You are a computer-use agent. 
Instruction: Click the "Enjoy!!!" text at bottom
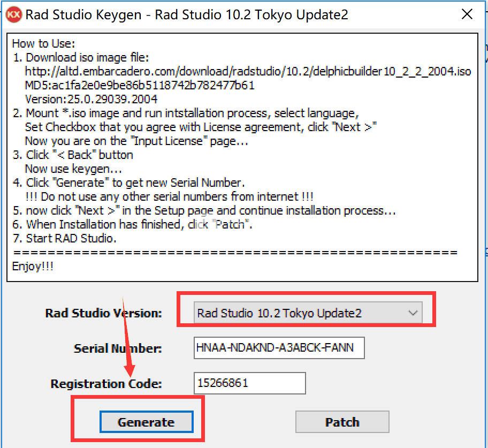tap(33, 267)
